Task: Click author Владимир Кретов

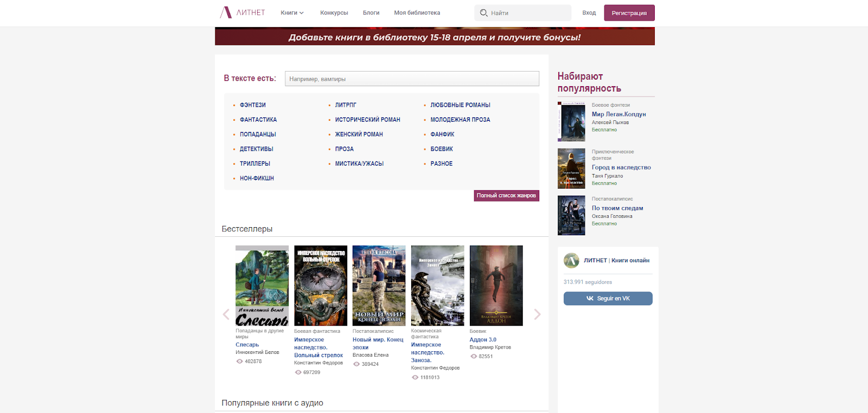Action: [490, 347]
